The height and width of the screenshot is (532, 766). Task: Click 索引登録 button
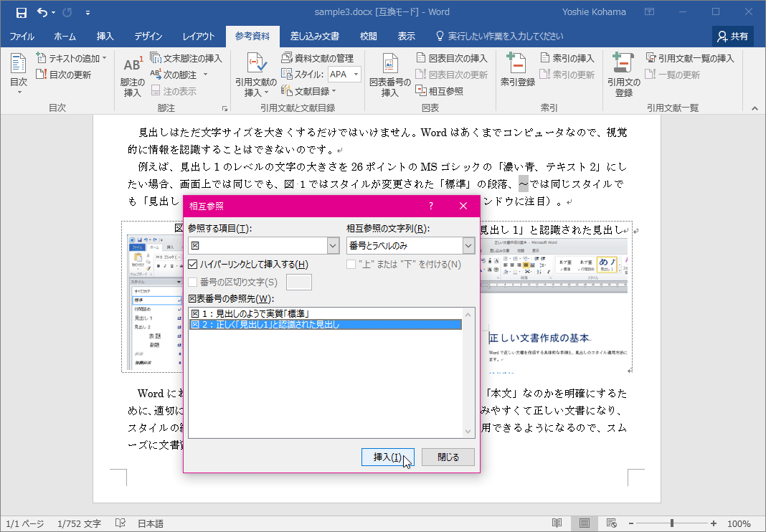[517, 71]
